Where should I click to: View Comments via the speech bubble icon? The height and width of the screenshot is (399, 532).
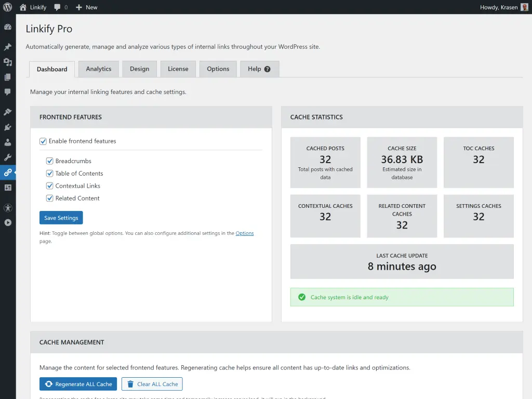point(7,92)
